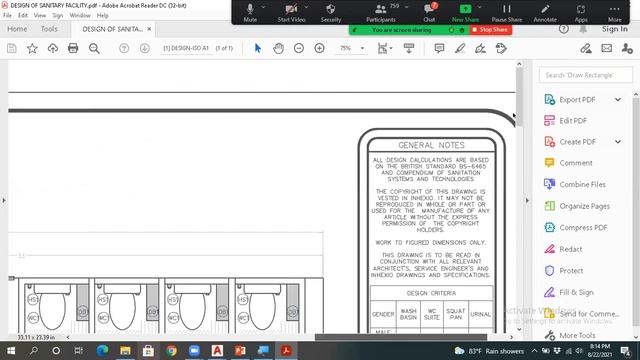Mute microphone in Zoom toolbar
This screenshot has height=360, width=640.
coord(250,13)
